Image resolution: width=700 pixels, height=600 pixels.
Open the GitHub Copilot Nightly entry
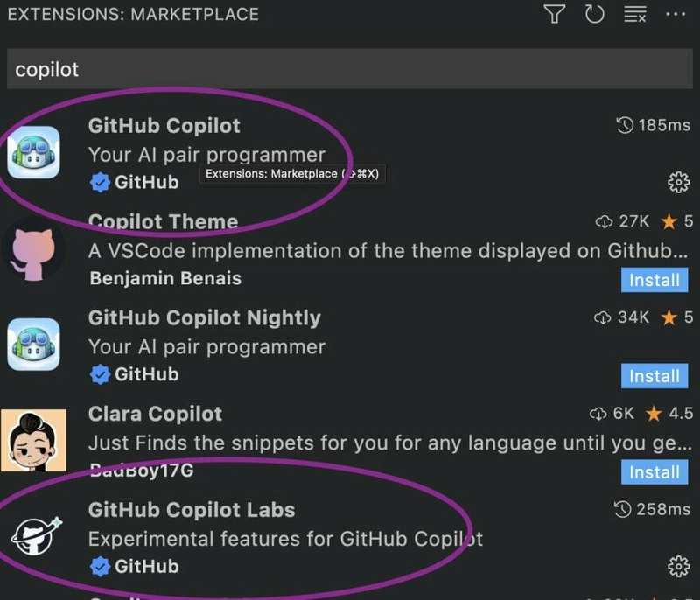(205, 318)
